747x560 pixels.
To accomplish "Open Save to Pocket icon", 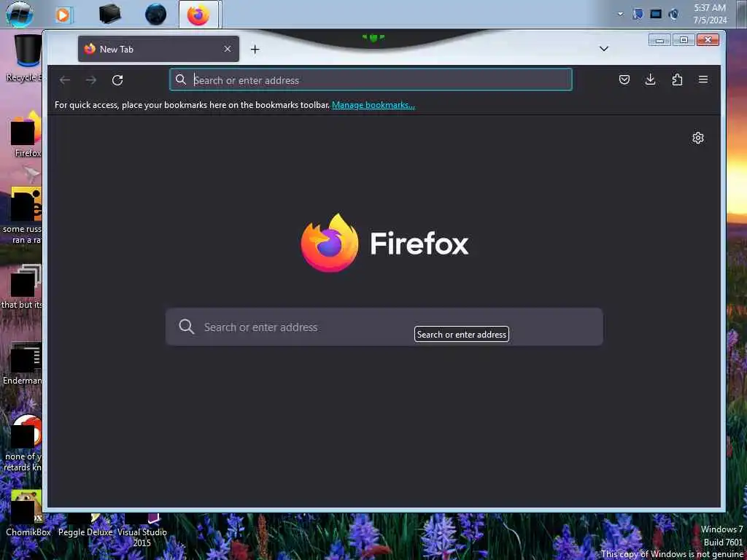I will click(624, 79).
